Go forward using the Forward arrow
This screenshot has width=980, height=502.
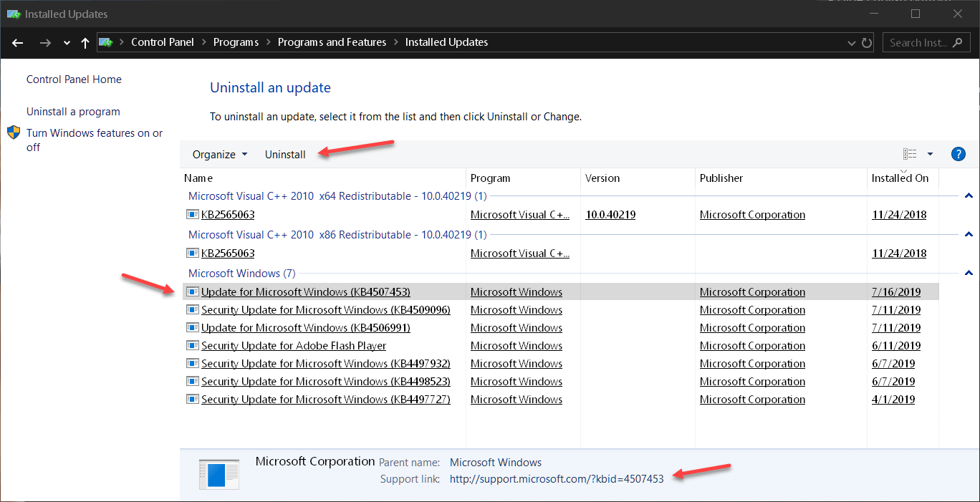click(x=45, y=42)
